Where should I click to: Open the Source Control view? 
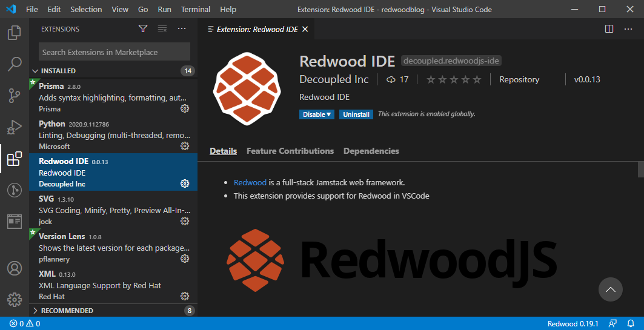15,96
